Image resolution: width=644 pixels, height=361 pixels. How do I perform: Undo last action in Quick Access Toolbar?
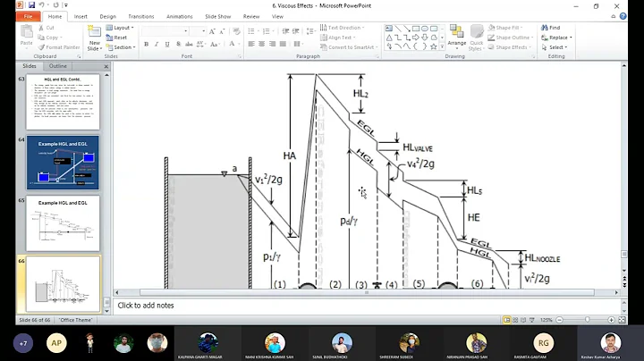pos(41,5)
